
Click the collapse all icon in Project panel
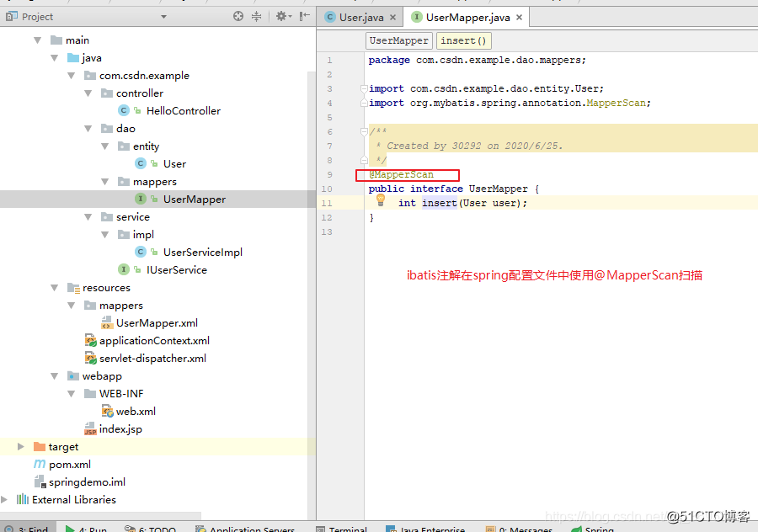256,17
